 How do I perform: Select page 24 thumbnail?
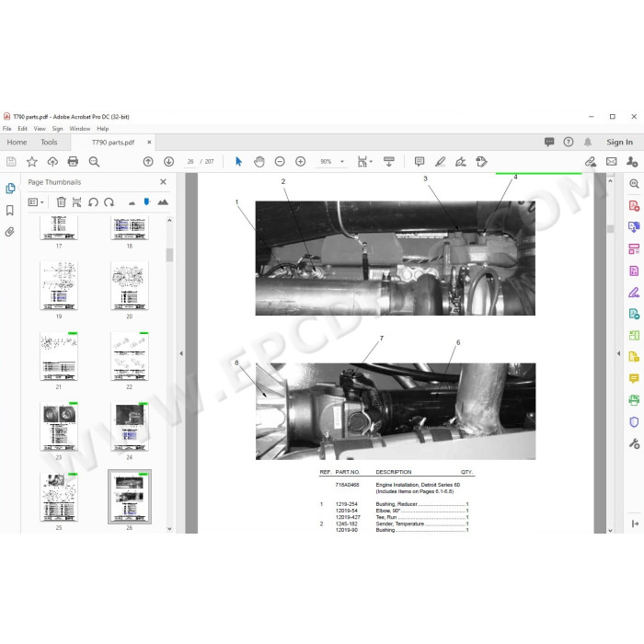pos(130,426)
